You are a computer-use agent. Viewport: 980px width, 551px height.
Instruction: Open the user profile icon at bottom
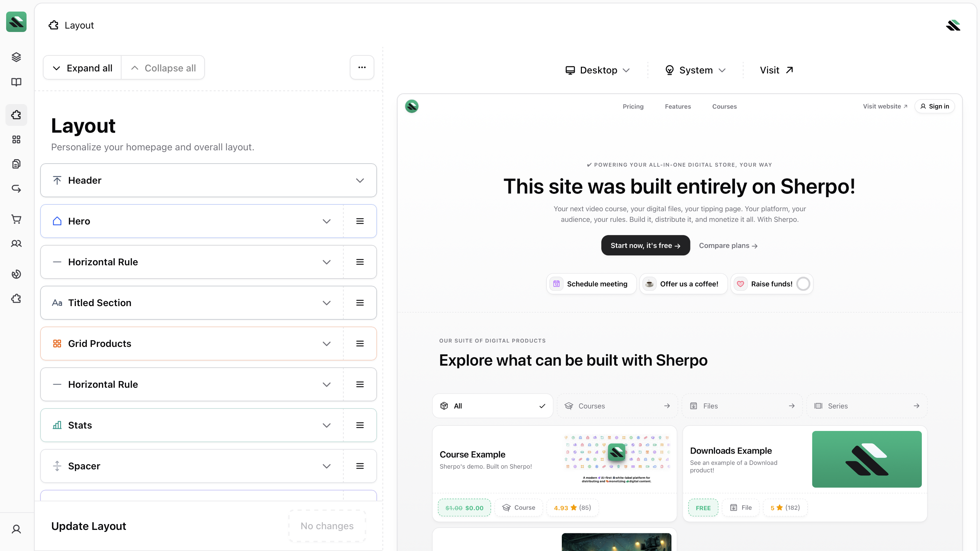pos(16,529)
